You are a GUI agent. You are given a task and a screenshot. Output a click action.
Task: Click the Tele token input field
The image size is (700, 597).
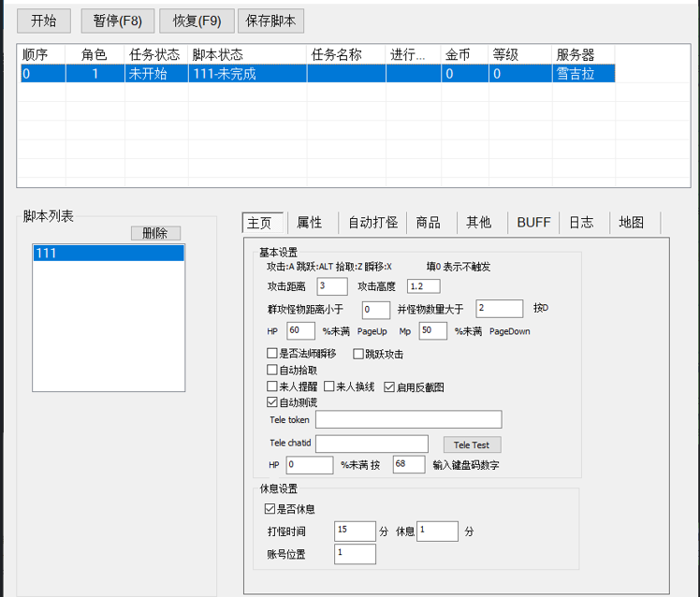pyautogui.click(x=408, y=419)
